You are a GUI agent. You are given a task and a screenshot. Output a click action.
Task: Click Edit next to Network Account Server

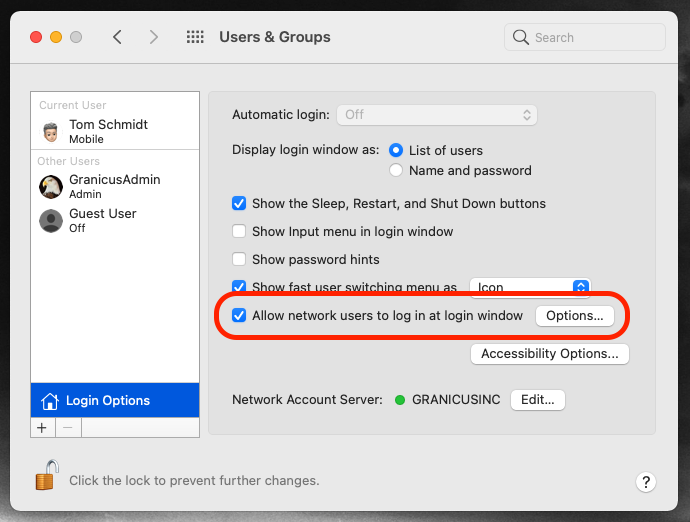point(537,399)
